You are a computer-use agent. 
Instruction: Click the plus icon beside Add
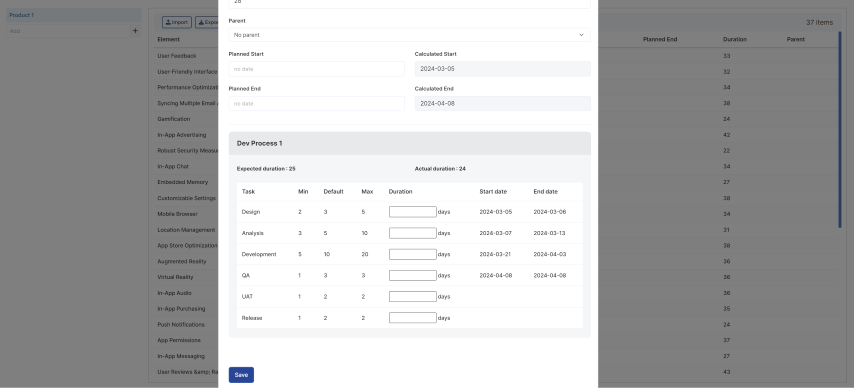(x=136, y=31)
